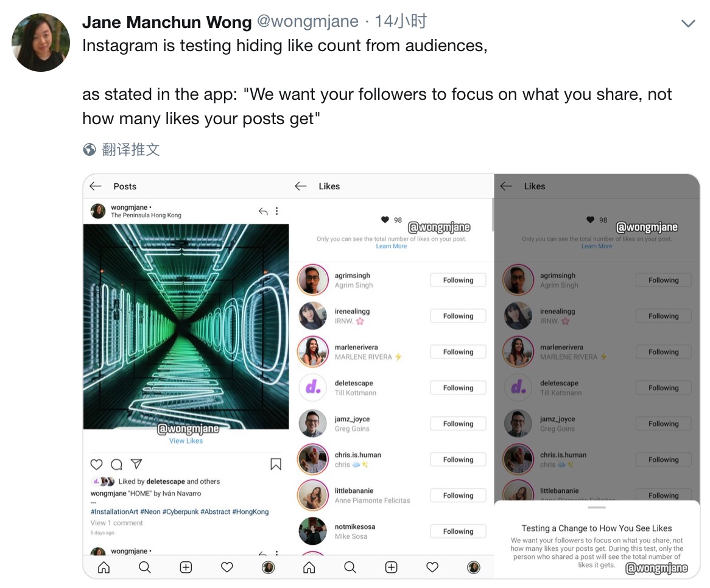Click the heart like icon under the post
The height and width of the screenshot is (588, 710).
[96, 464]
